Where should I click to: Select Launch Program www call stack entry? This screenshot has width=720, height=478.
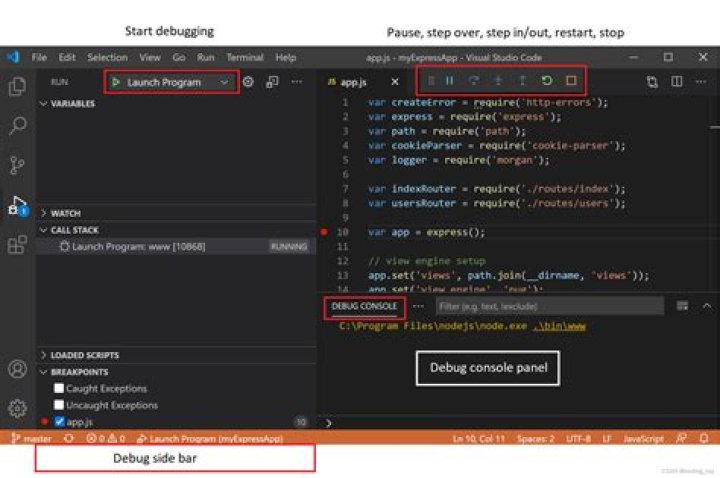click(177, 247)
